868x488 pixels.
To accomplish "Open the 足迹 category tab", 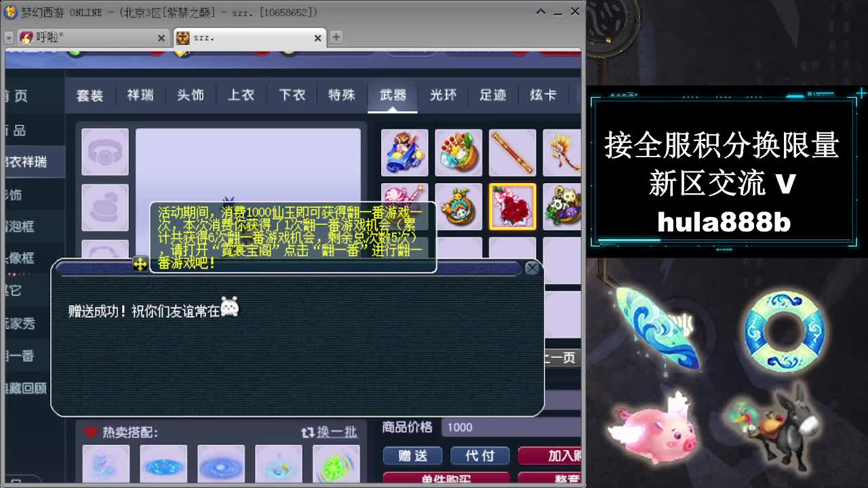I will (x=493, y=96).
